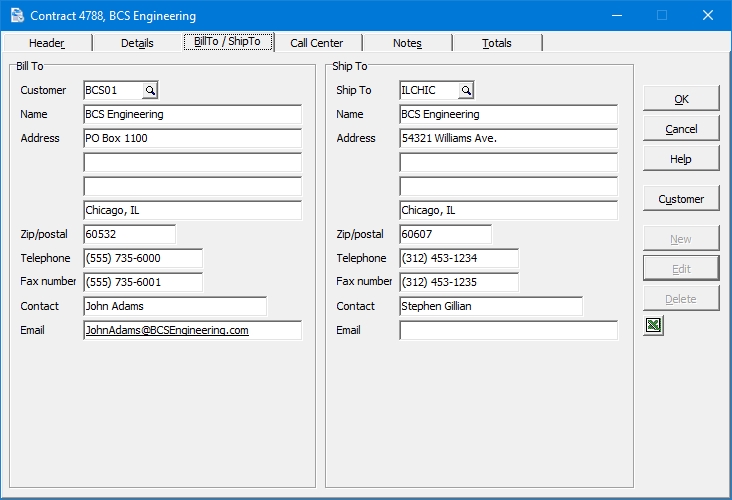Click the Bill To contact John Adams
The image size is (732, 500).
175,306
